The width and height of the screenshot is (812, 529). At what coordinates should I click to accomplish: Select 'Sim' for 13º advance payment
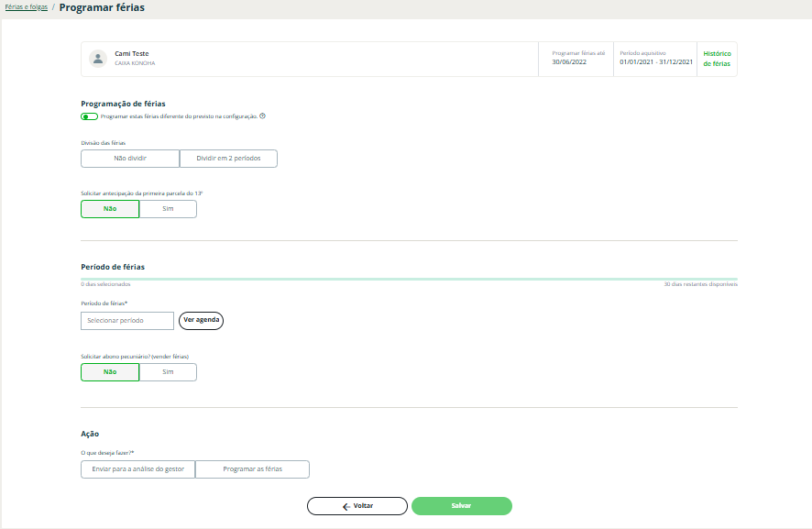click(x=168, y=209)
